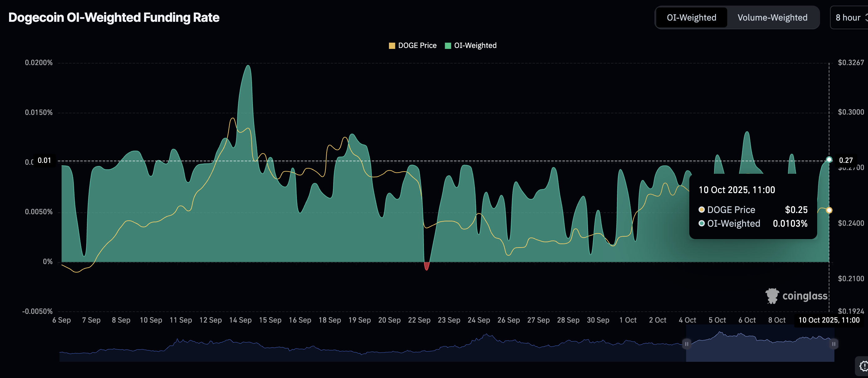Select the OI-Weighted tab
Screen dimensions: 868x378
(691, 17)
